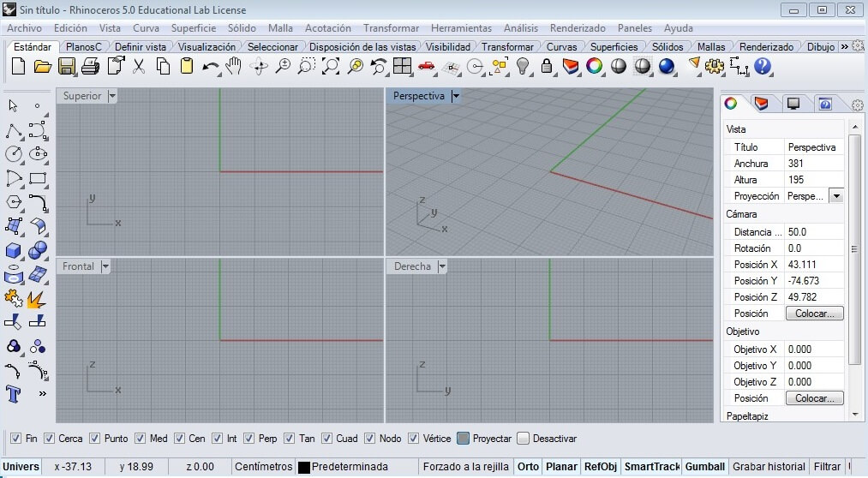Toggle Orto in status bar
The width and height of the screenshot is (868, 478).
click(528, 466)
